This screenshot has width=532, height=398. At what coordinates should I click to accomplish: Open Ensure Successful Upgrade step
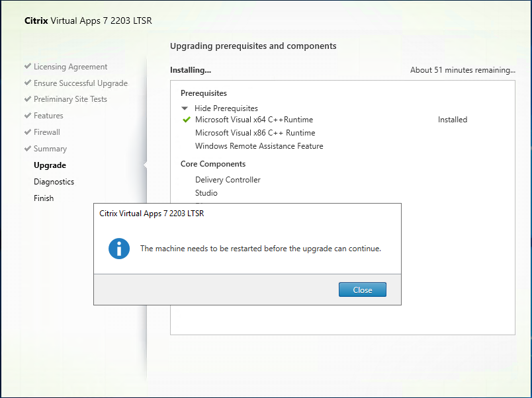click(x=81, y=83)
